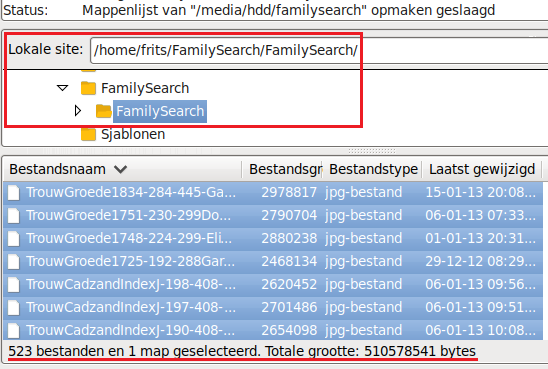This screenshot has width=548, height=369.
Task: Click file icon of TrouwGroede1751 row
Action: pos(14,216)
